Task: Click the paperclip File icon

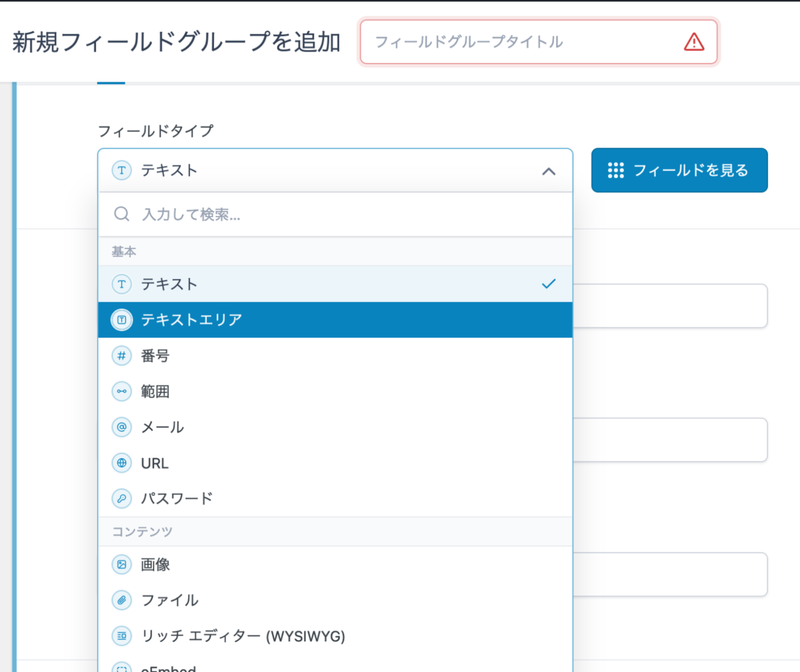Action: point(122,600)
